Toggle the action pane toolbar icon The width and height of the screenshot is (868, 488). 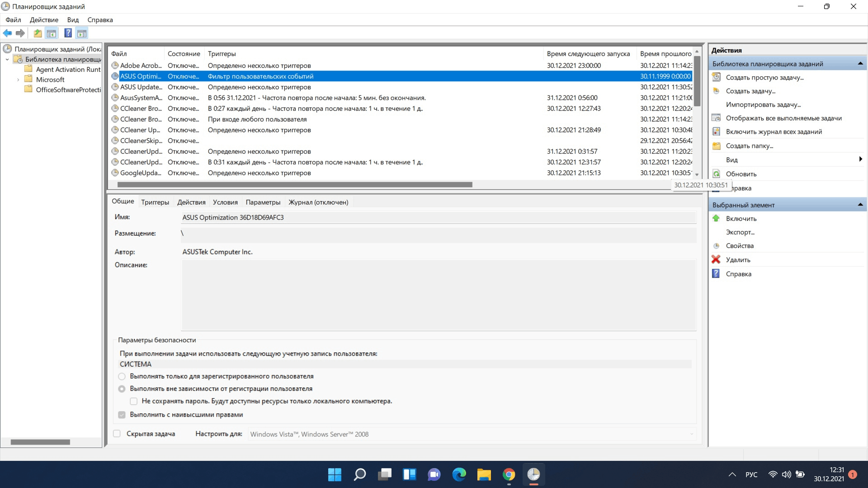(x=82, y=33)
